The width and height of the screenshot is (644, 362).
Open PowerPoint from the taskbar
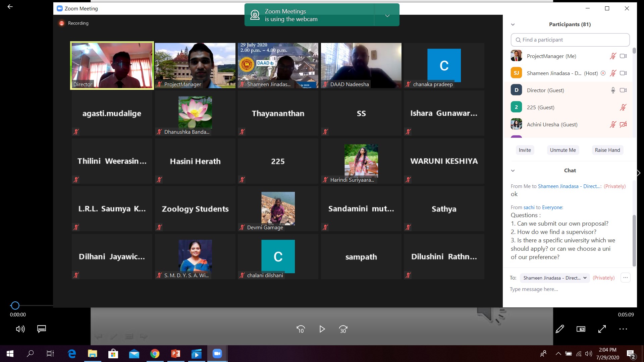click(x=175, y=354)
